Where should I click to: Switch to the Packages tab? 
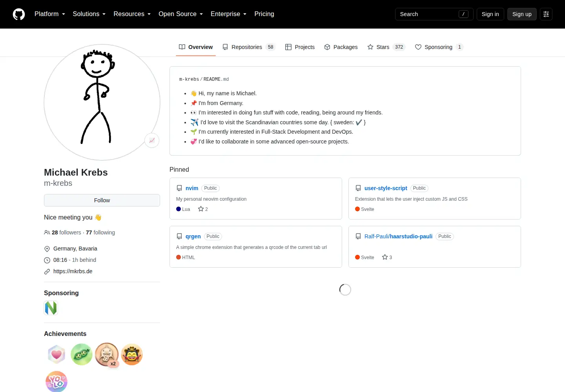tap(341, 47)
